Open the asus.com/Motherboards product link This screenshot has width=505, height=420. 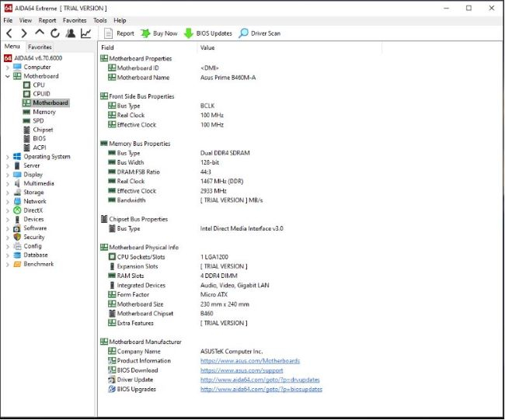(250, 361)
